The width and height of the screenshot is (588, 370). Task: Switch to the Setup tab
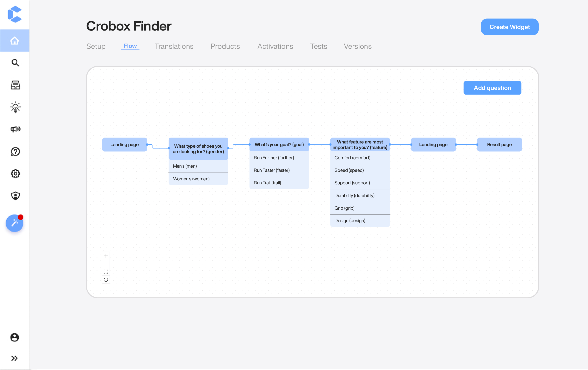96,46
